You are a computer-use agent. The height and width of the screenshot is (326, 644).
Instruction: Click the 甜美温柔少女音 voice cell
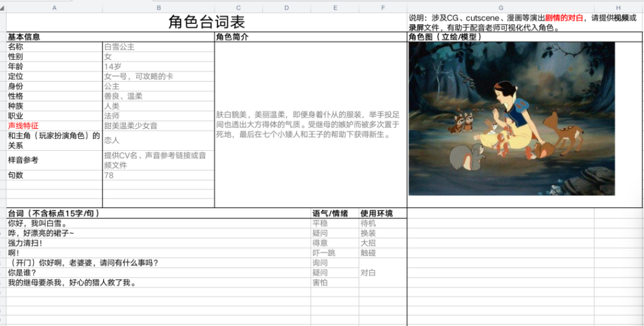[158, 126]
